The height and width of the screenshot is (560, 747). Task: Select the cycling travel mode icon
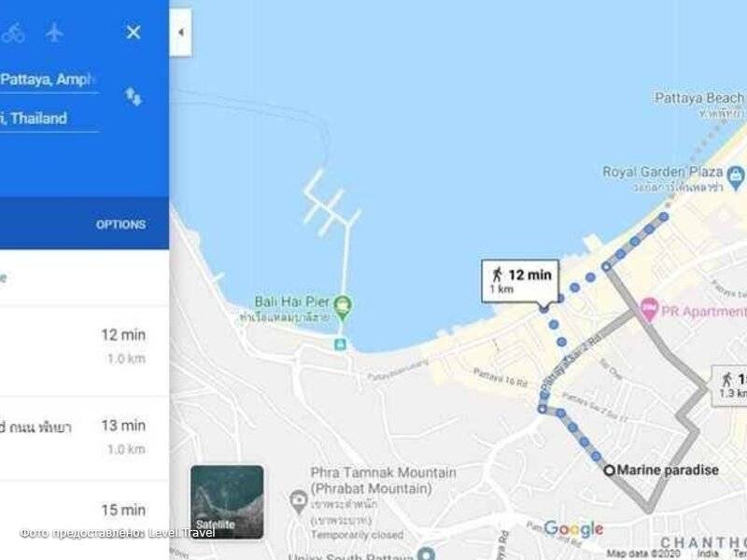click(12, 33)
